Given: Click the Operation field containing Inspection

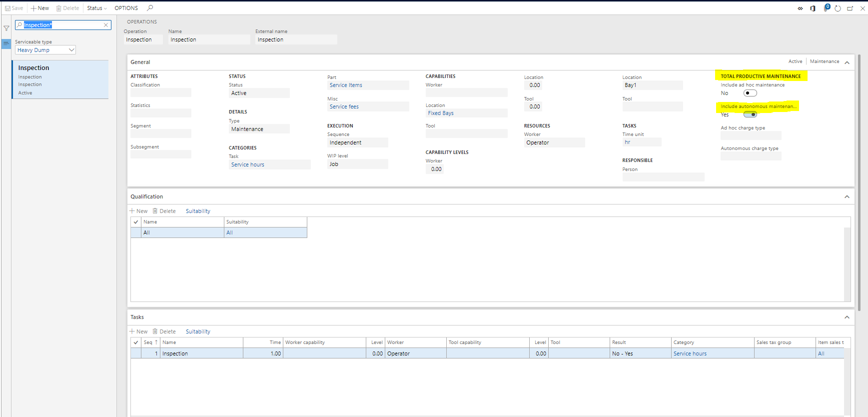Looking at the screenshot, I should pyautogui.click(x=143, y=39).
